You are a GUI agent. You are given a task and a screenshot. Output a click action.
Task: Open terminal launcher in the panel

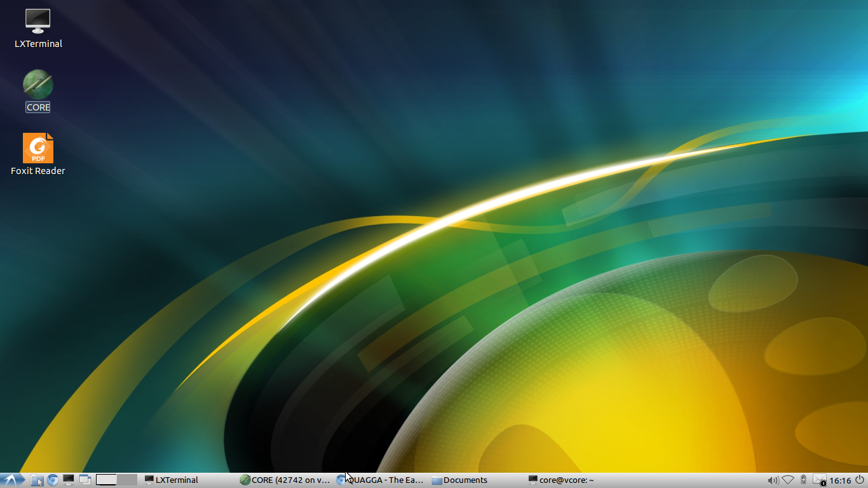69,480
